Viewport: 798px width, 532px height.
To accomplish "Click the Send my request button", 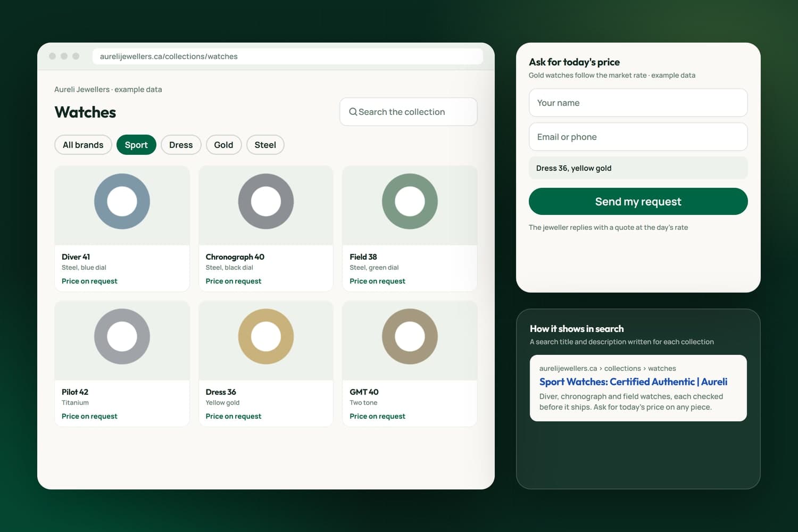I will tap(638, 202).
